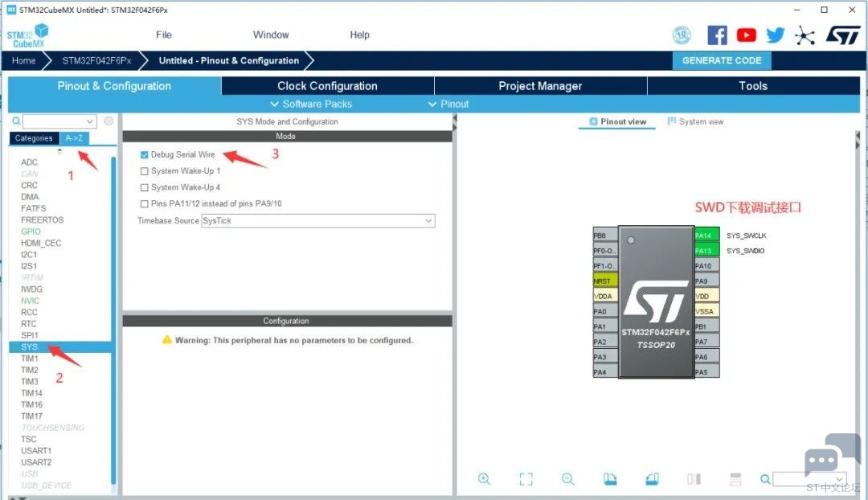Screen dimensions: 868x500
Task: Open the ST YouTube channel icon
Action: (747, 35)
